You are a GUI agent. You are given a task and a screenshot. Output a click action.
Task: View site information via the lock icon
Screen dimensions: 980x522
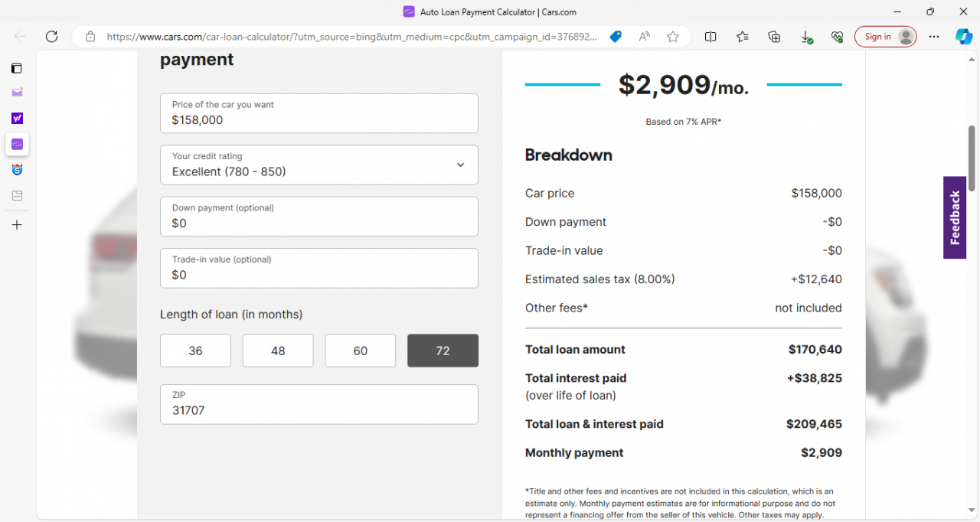(x=90, y=36)
